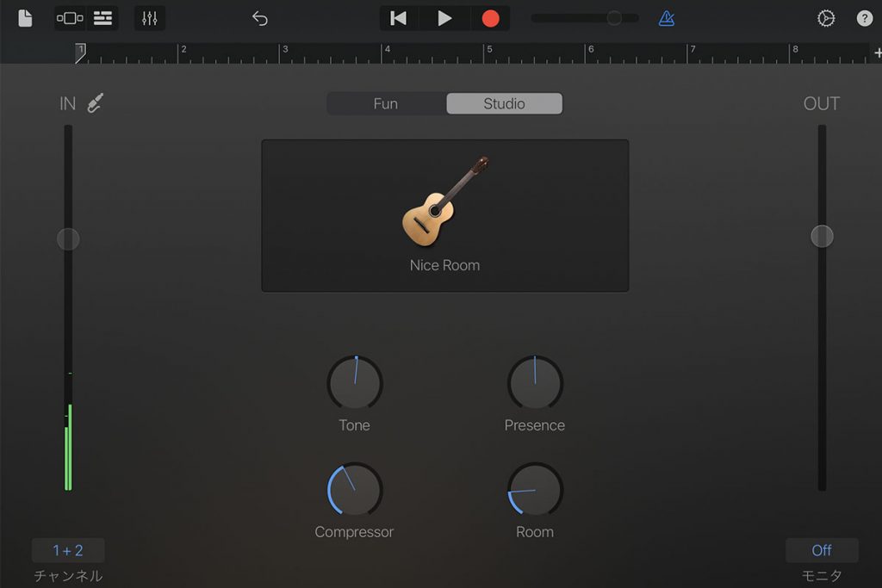Viewport: 882px width, 588px height.
Task: Open track controls mixer icon
Action: tap(150, 19)
